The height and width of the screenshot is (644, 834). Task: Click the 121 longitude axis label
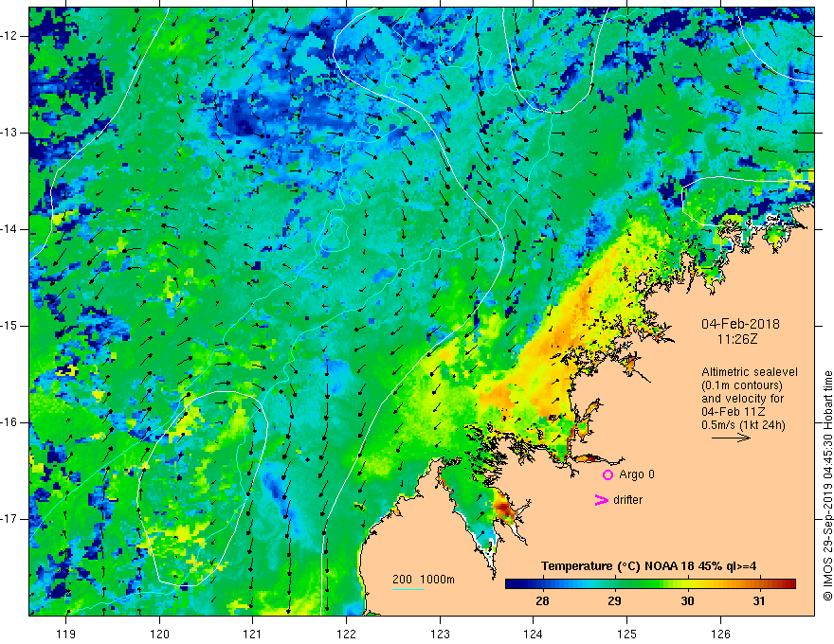click(x=253, y=634)
